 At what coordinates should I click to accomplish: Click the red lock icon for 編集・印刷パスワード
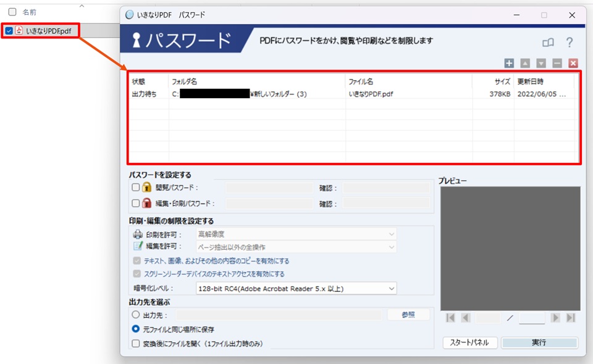(x=147, y=203)
